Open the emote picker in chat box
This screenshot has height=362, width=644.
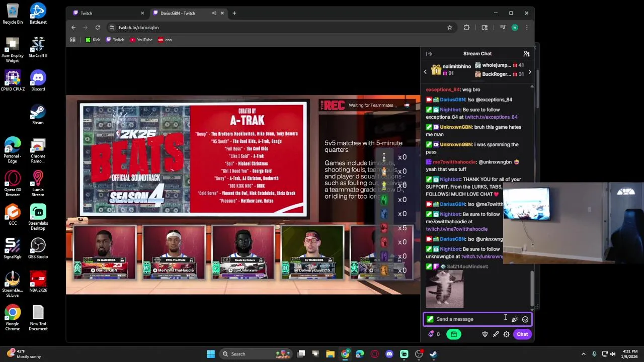tap(525, 319)
